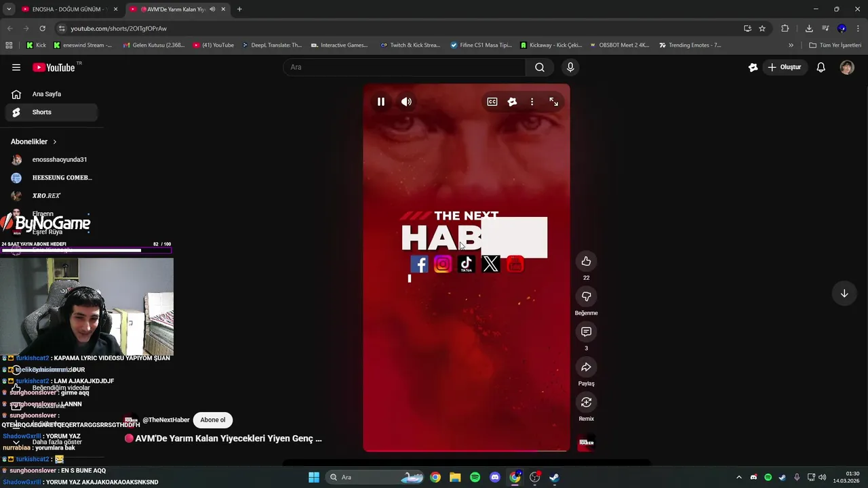Open the DeepL Translate bookmark
The width and height of the screenshot is (868, 488).
point(271,45)
